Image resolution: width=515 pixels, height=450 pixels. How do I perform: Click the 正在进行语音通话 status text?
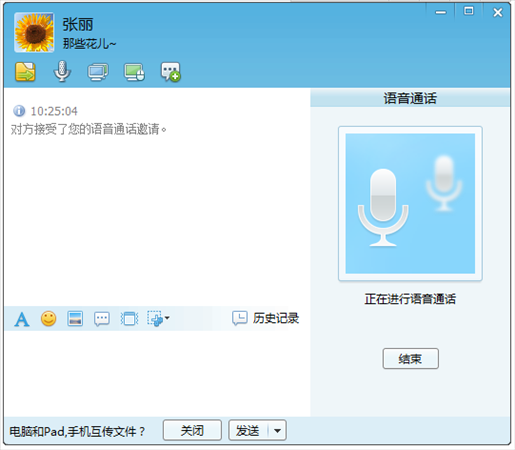410,299
